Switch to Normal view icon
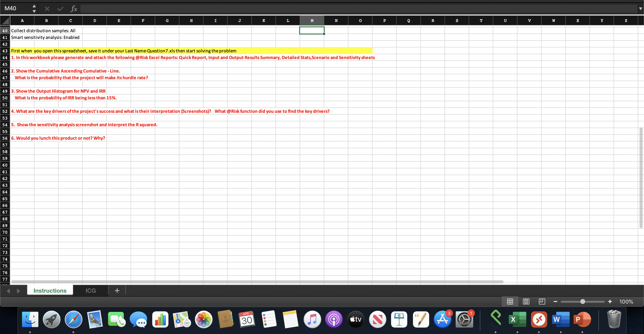Viewport: 644px width, 334px height. [510, 302]
